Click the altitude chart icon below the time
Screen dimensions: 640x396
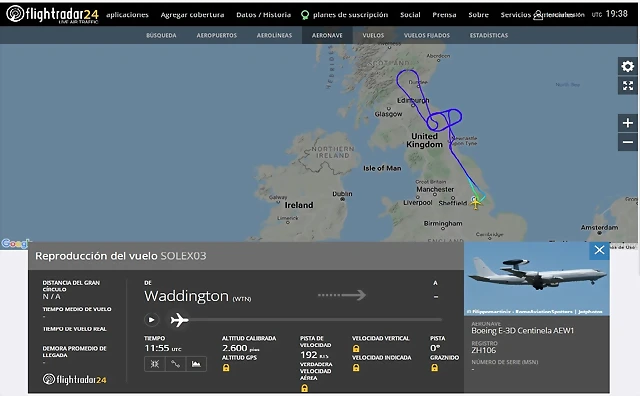pos(196,364)
